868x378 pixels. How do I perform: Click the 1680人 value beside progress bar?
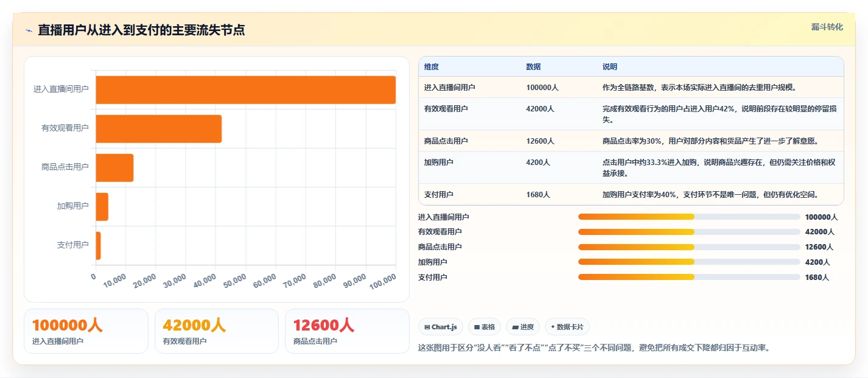click(x=817, y=278)
